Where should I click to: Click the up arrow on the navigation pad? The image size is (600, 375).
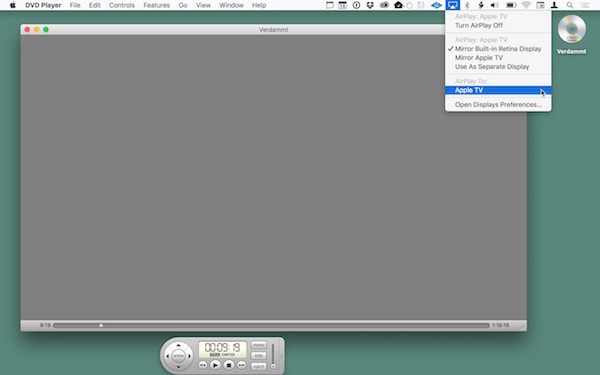click(x=178, y=345)
